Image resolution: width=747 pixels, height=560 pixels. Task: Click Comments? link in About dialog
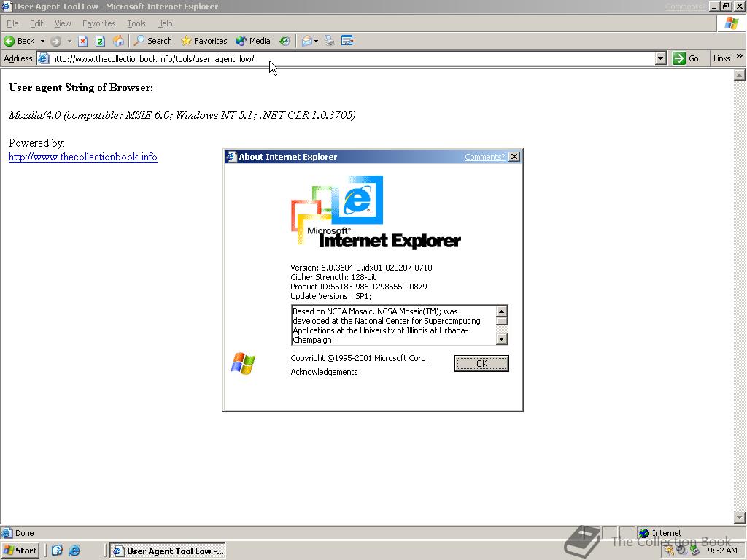tap(484, 157)
